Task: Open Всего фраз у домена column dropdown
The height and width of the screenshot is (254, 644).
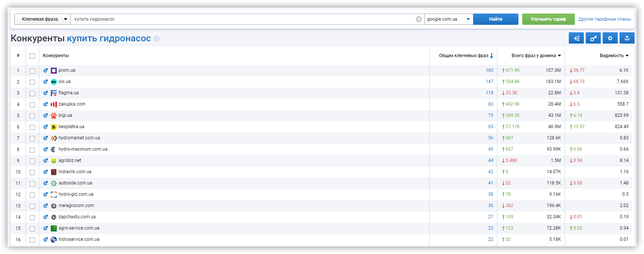Action: (x=536, y=56)
